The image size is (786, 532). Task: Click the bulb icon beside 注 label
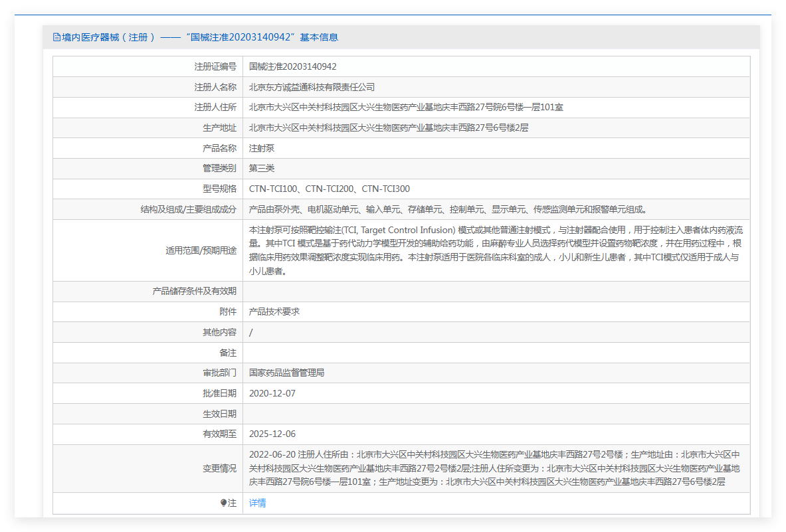tap(224, 503)
